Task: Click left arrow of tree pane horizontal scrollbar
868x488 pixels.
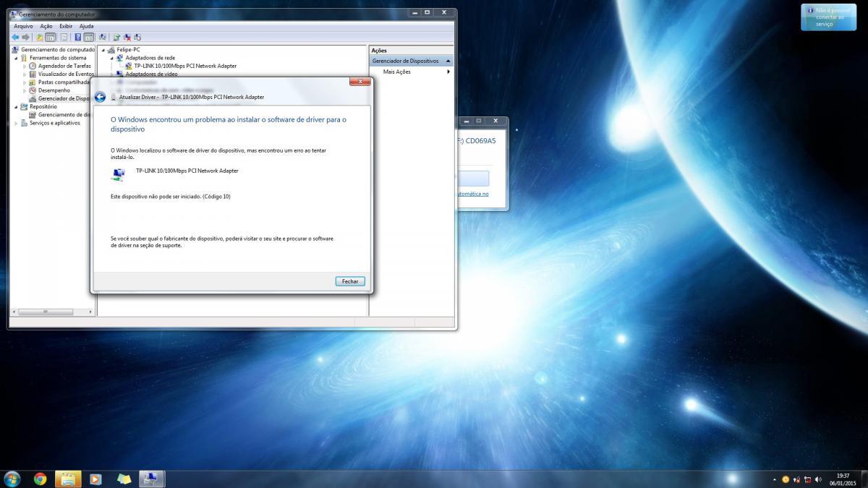Action: (14, 312)
